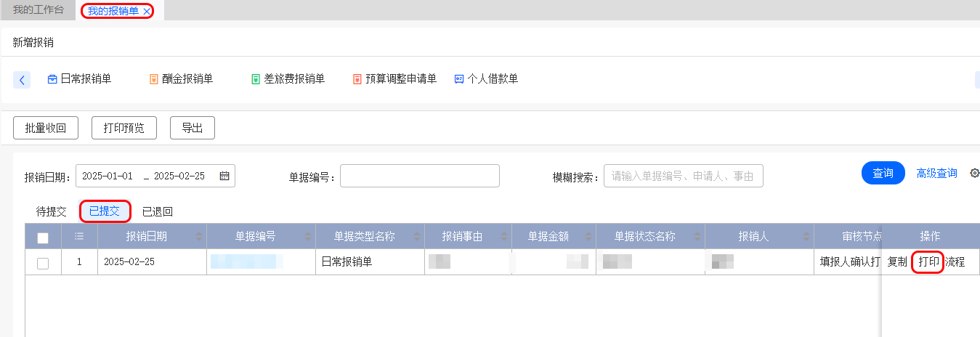Click the settings gear beside 高级查询
This screenshot has width=980, height=337.
(975, 173)
